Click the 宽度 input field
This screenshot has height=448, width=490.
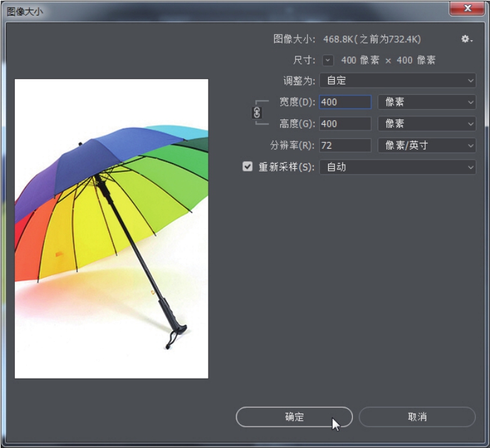(345, 102)
